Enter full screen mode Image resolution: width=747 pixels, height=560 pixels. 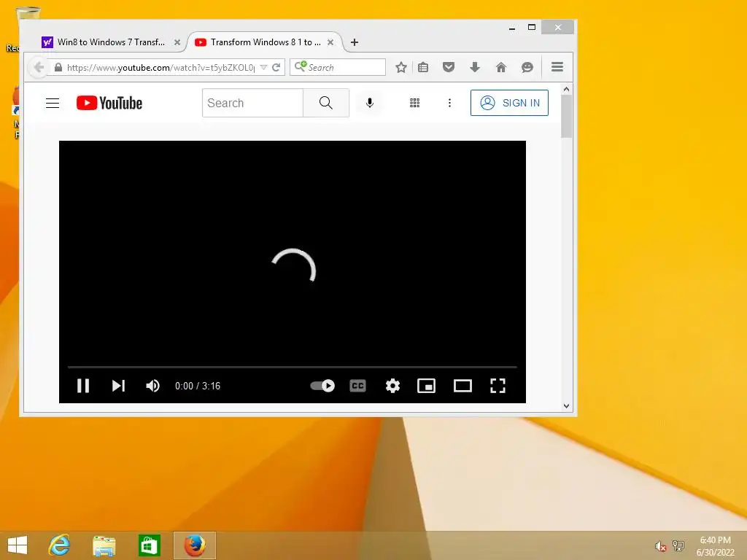(498, 386)
